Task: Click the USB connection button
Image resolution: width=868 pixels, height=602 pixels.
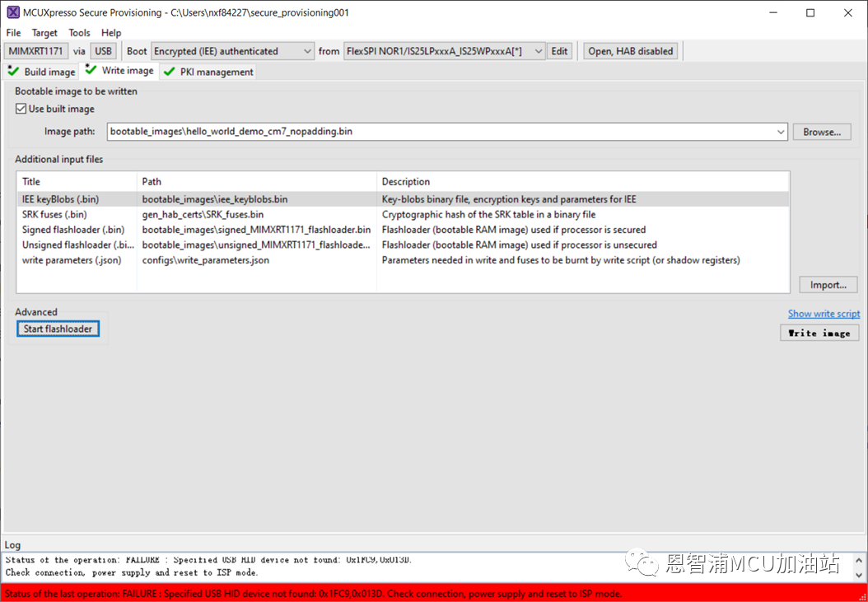Action: click(x=103, y=51)
